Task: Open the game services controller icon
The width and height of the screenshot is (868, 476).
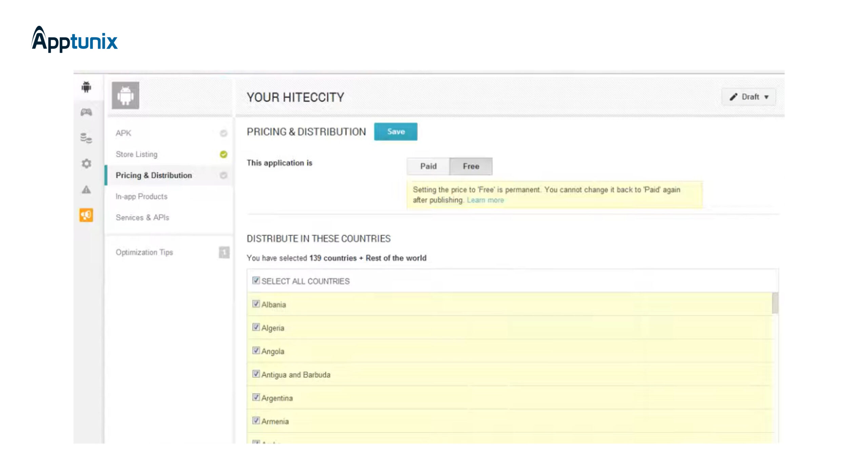Action: point(86,112)
